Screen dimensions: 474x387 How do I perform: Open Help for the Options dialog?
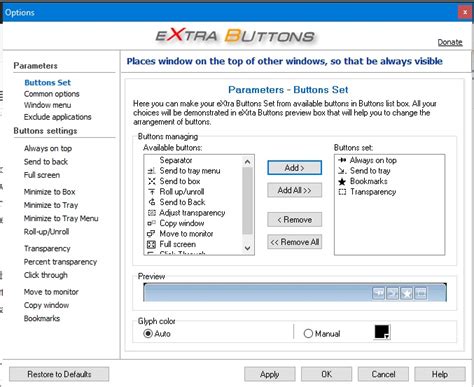440,374
